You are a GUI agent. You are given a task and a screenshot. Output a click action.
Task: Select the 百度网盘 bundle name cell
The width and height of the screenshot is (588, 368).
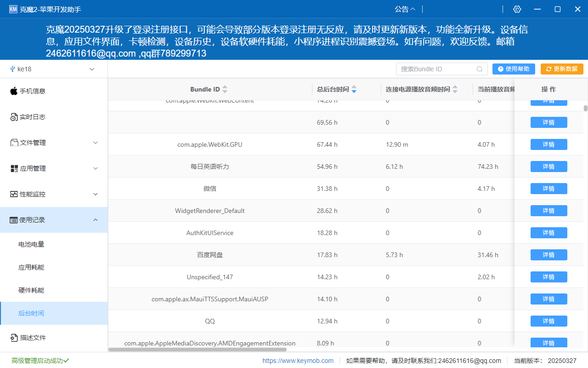click(210, 255)
